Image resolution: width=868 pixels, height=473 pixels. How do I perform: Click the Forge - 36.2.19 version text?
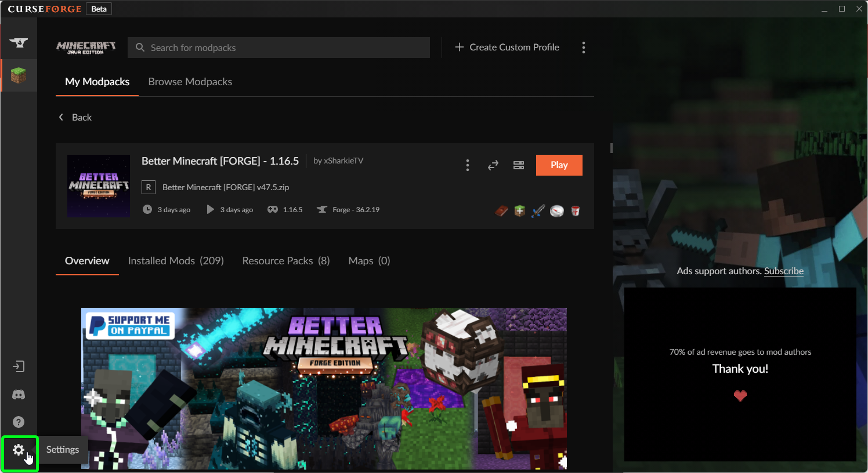click(x=356, y=210)
